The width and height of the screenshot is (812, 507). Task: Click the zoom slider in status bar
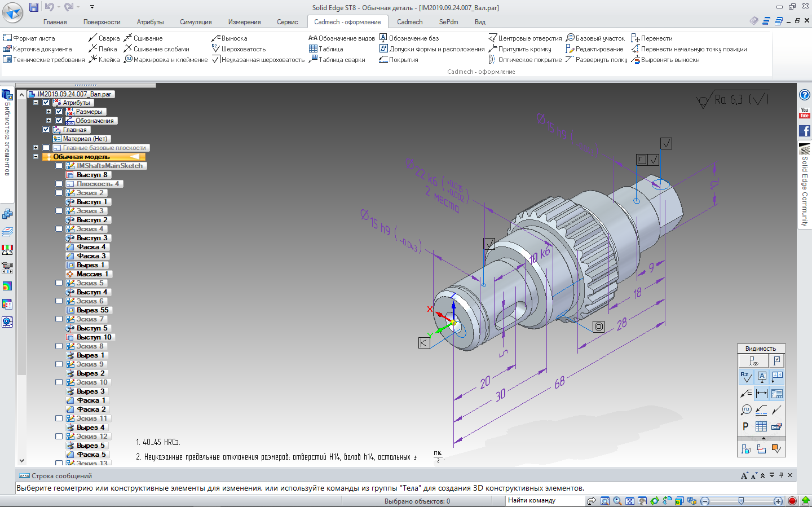741,501
